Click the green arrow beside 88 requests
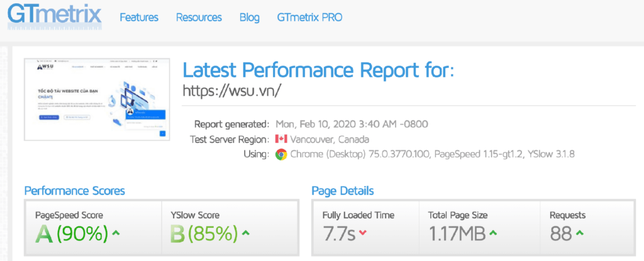Viewport: 644px width, 261px height. coord(579,233)
